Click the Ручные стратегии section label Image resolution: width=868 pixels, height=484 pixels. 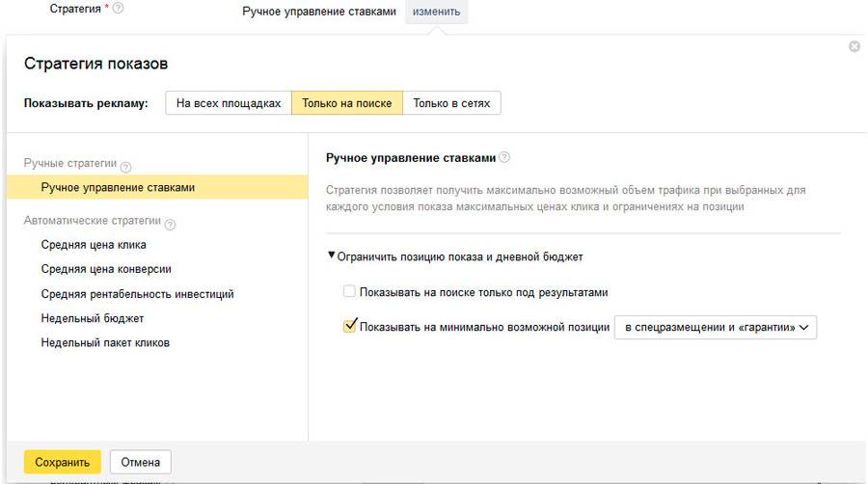70,163
